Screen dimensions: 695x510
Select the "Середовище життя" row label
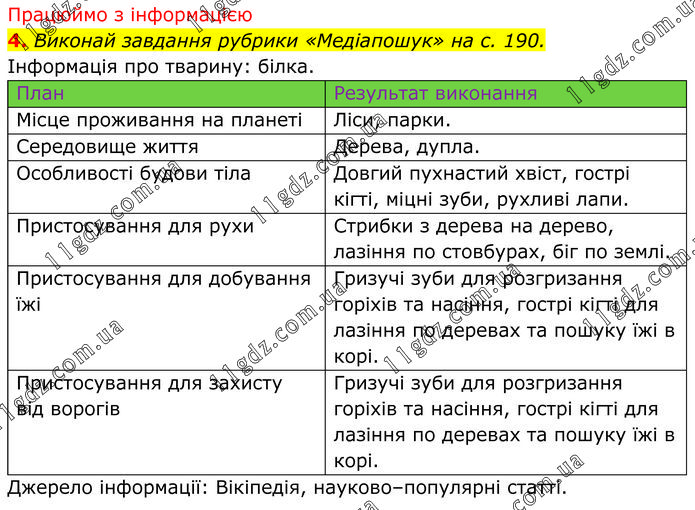[107, 147]
